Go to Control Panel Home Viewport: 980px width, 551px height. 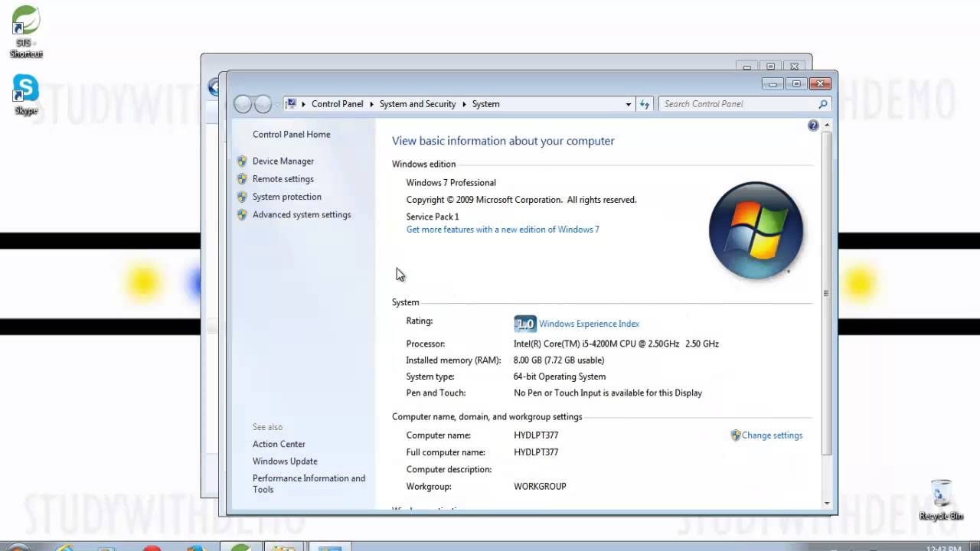[x=292, y=135]
